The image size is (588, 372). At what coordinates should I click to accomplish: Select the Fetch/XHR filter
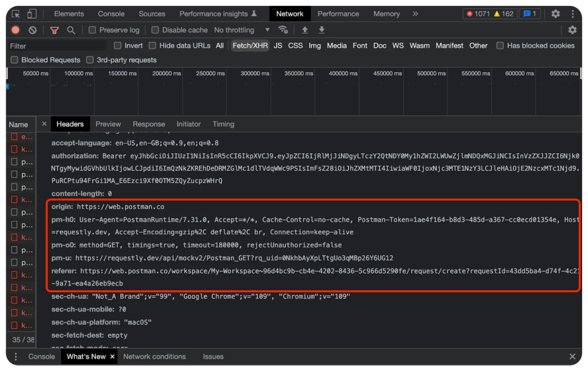pos(250,45)
